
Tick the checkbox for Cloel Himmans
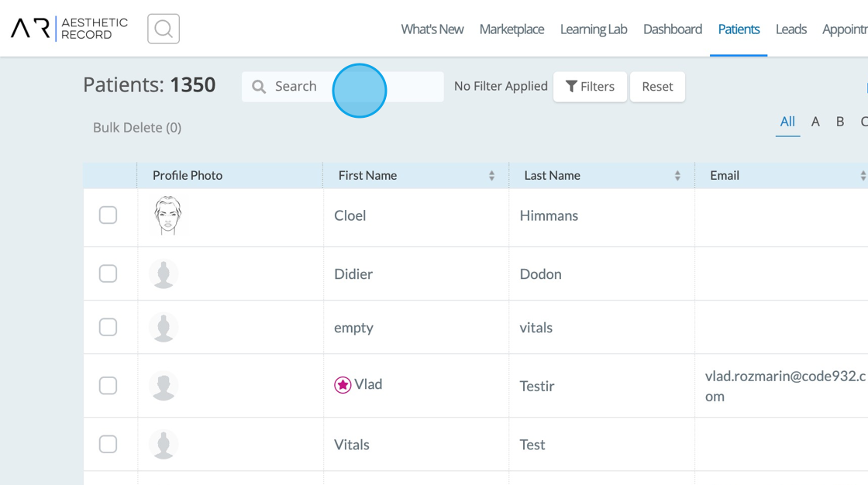click(108, 215)
